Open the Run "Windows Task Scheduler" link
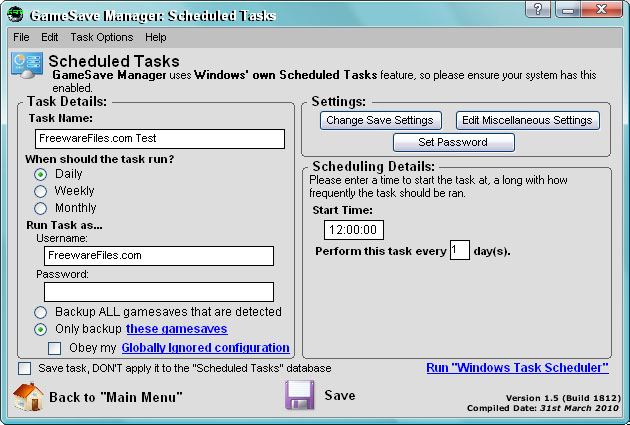 (x=517, y=368)
